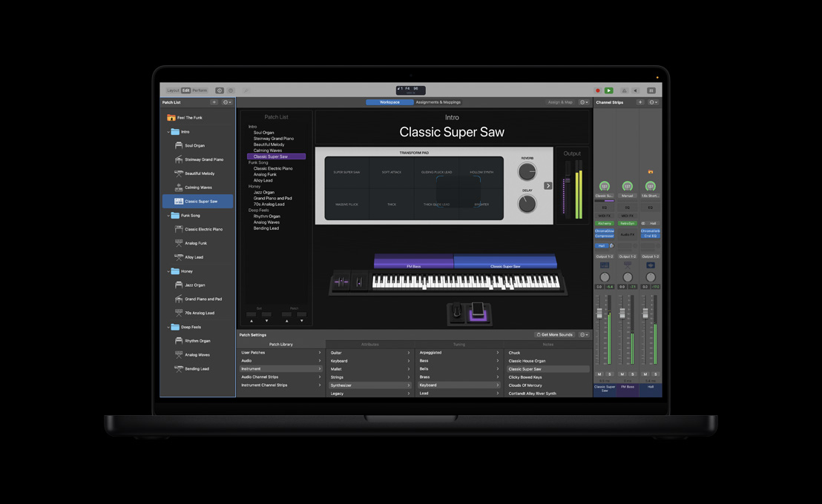The width and height of the screenshot is (822, 504).
Task: Add a channel strip using the plus icon
Action: point(640,102)
